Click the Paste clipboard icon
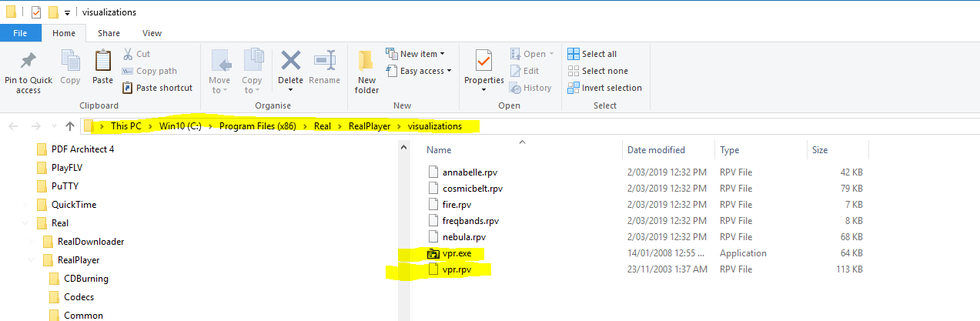This screenshot has width=980, height=321. click(102, 62)
